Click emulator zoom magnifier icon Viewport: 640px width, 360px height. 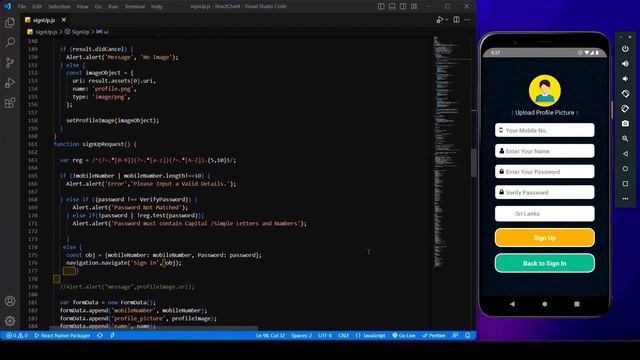coord(625,139)
